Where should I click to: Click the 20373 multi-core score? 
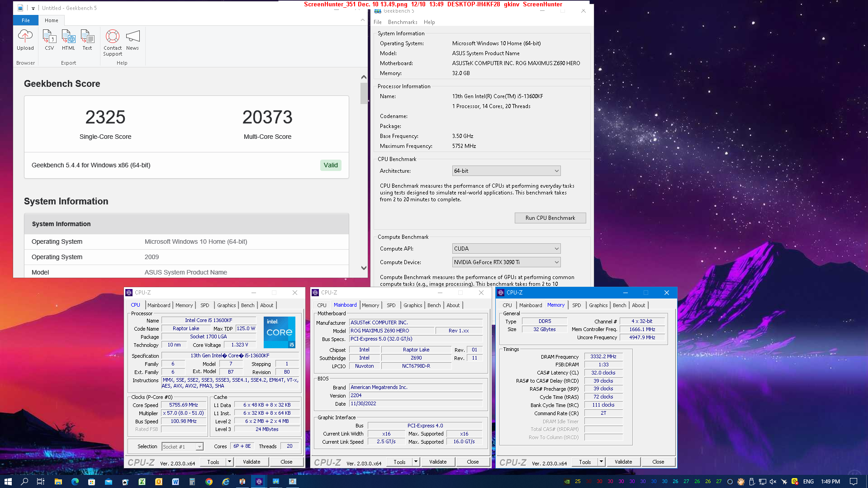(x=267, y=117)
